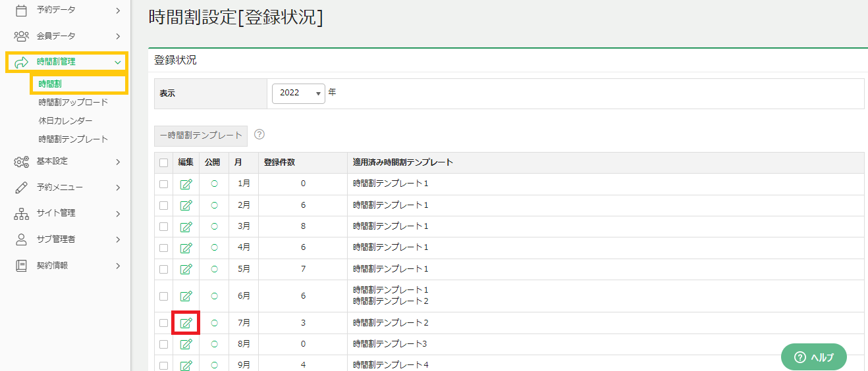Click the サイト管理 hierarchy icon
Image resolution: width=868 pixels, height=371 pixels.
point(21,213)
